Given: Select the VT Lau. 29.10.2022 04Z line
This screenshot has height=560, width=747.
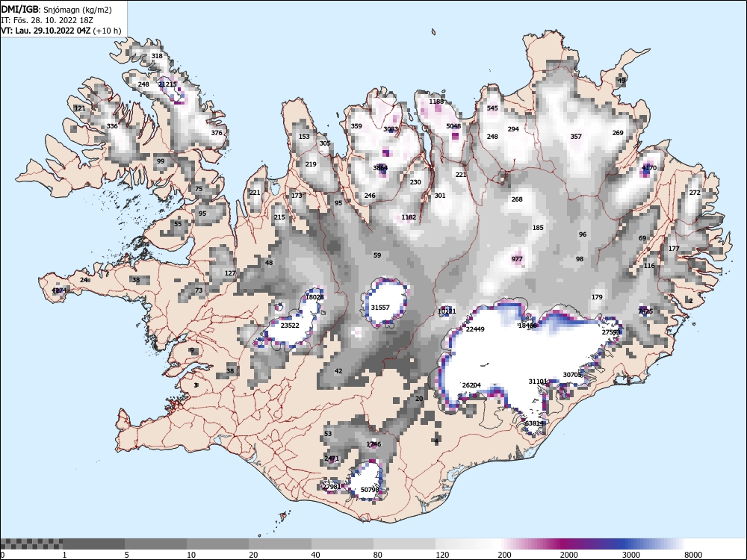Looking at the screenshot, I should 61,31.
